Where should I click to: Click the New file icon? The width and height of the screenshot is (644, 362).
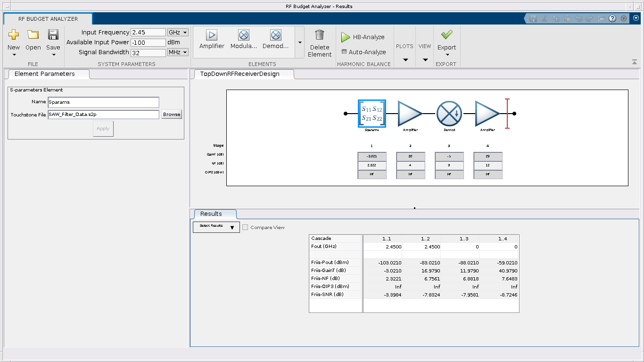coord(14,35)
